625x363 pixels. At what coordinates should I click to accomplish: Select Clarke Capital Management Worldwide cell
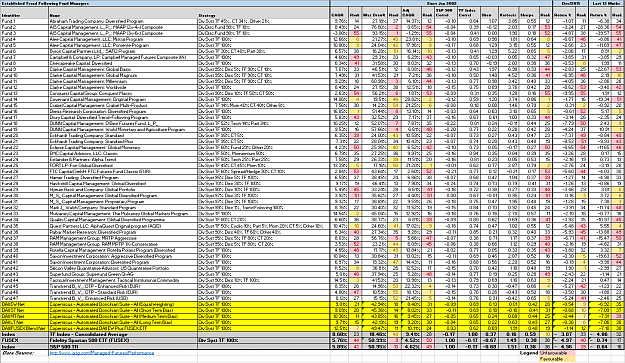click(123, 87)
